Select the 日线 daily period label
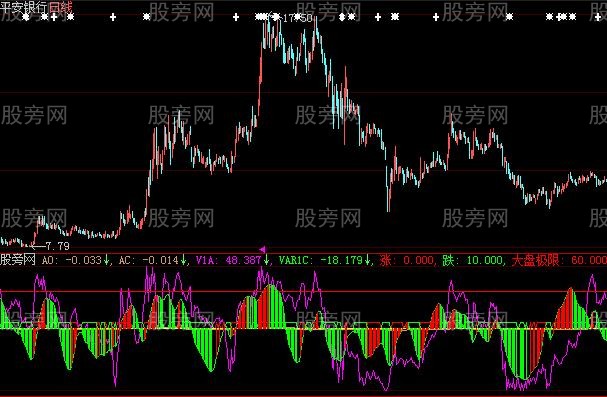Viewport: 607px width, 397px height. coord(60,7)
